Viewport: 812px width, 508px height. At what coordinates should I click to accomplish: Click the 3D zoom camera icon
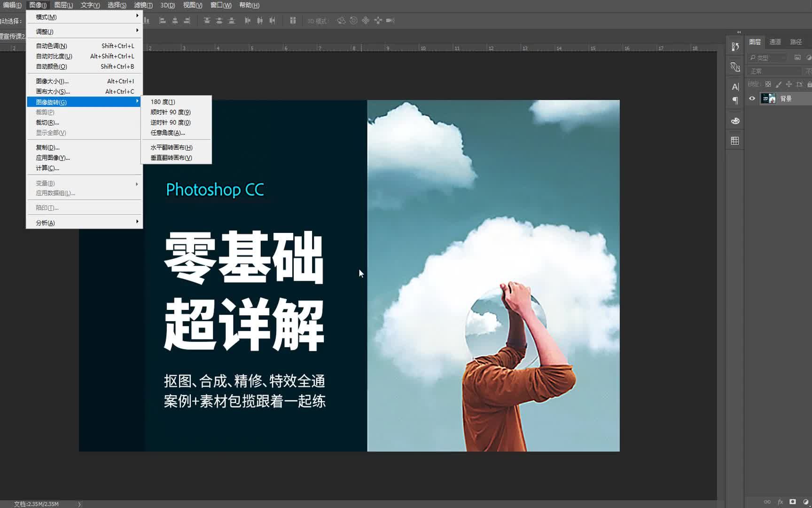click(390, 21)
